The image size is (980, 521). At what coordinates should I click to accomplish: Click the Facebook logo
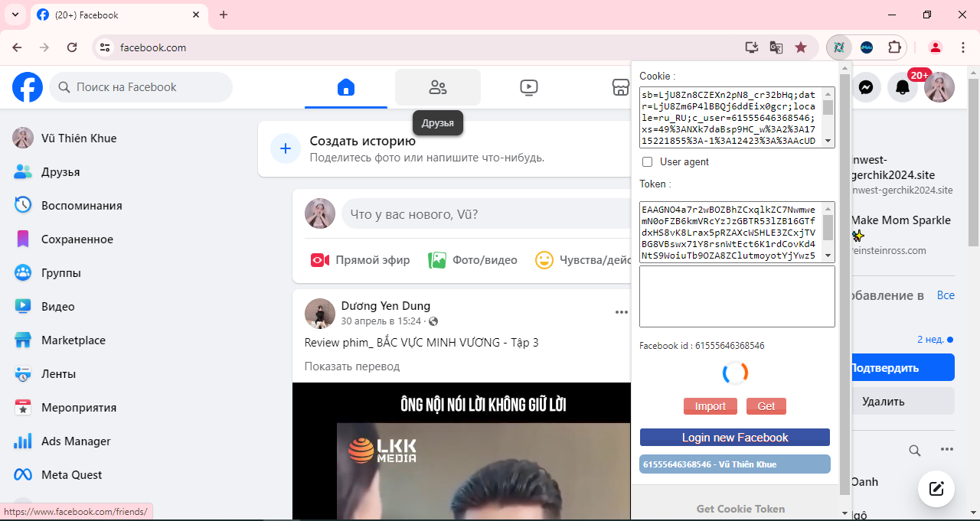tap(28, 87)
